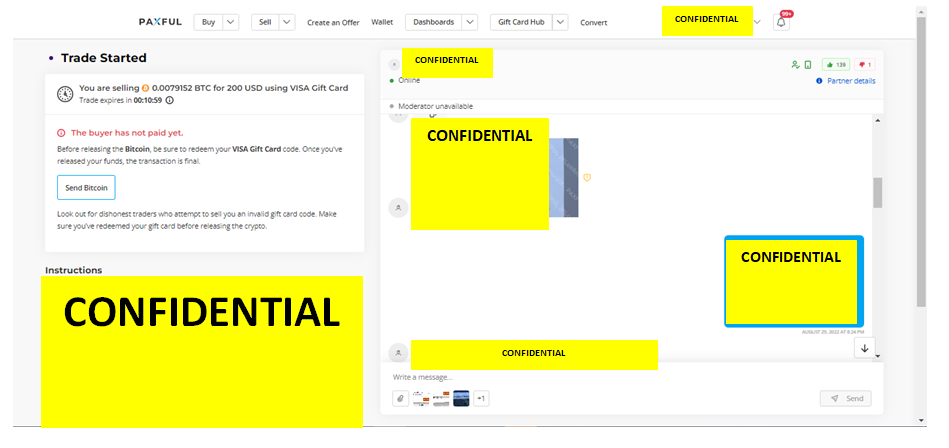The width and height of the screenshot is (949, 448).
Task: Click the sender avatar beside the image message
Action: click(398, 208)
